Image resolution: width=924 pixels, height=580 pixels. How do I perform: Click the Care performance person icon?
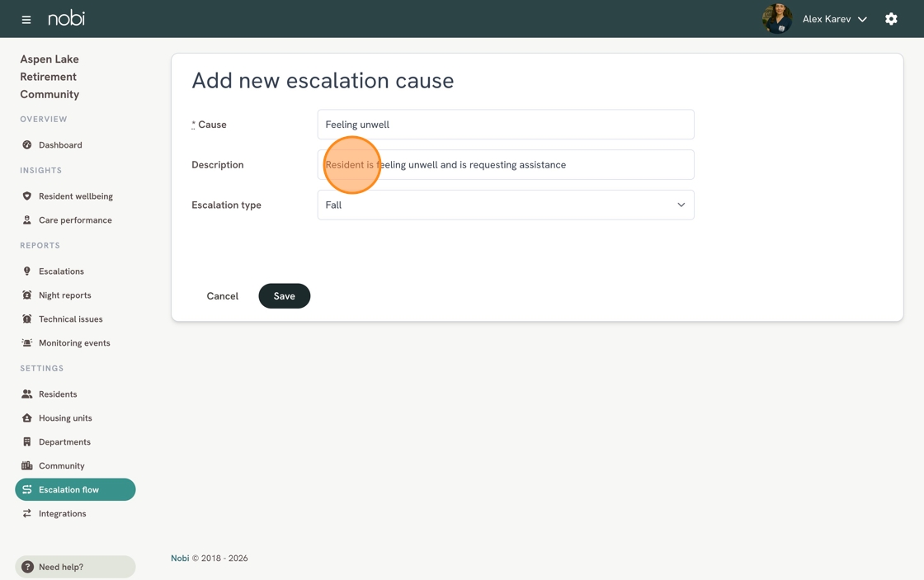[x=26, y=219]
